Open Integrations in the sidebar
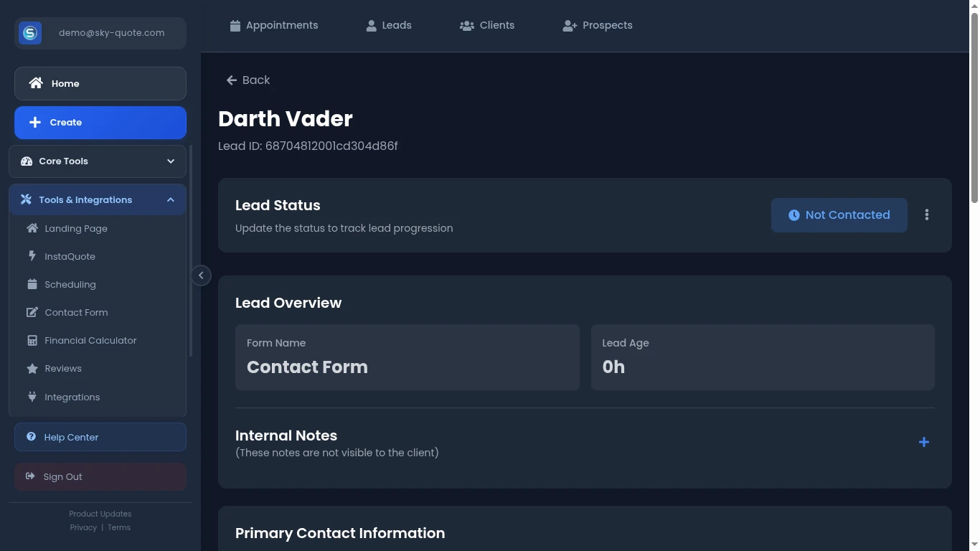The image size is (980, 551). pos(72,397)
